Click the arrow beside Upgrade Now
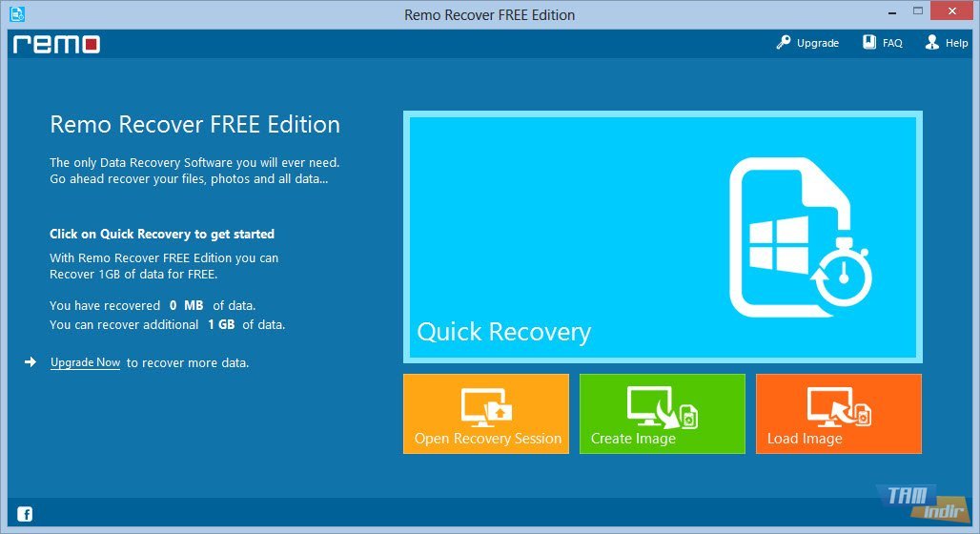The width and height of the screenshot is (980, 534). (x=30, y=362)
